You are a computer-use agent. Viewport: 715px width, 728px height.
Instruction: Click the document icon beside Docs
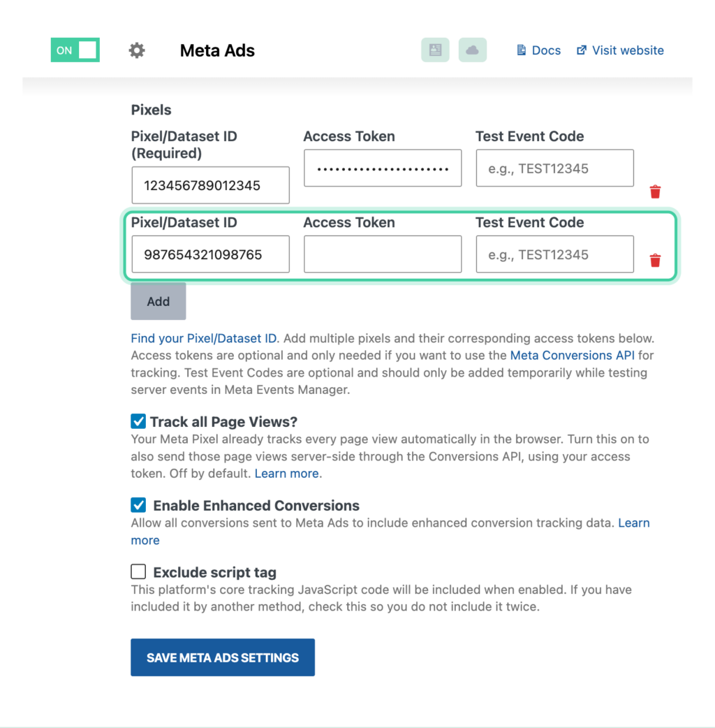pyautogui.click(x=522, y=50)
